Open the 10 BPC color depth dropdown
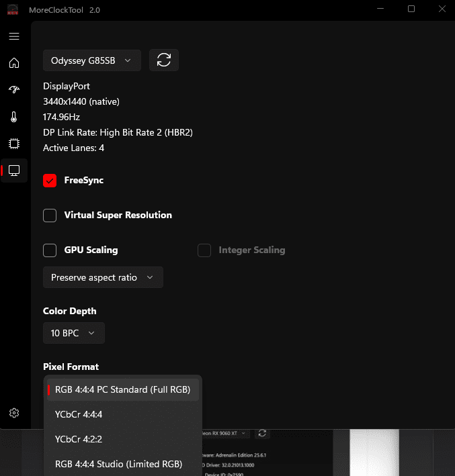 pyautogui.click(x=74, y=333)
